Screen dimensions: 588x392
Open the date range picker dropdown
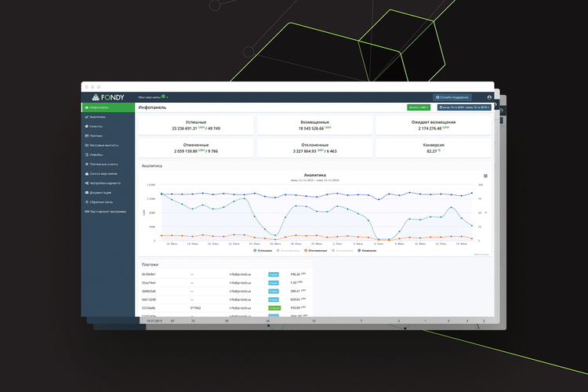(x=464, y=107)
